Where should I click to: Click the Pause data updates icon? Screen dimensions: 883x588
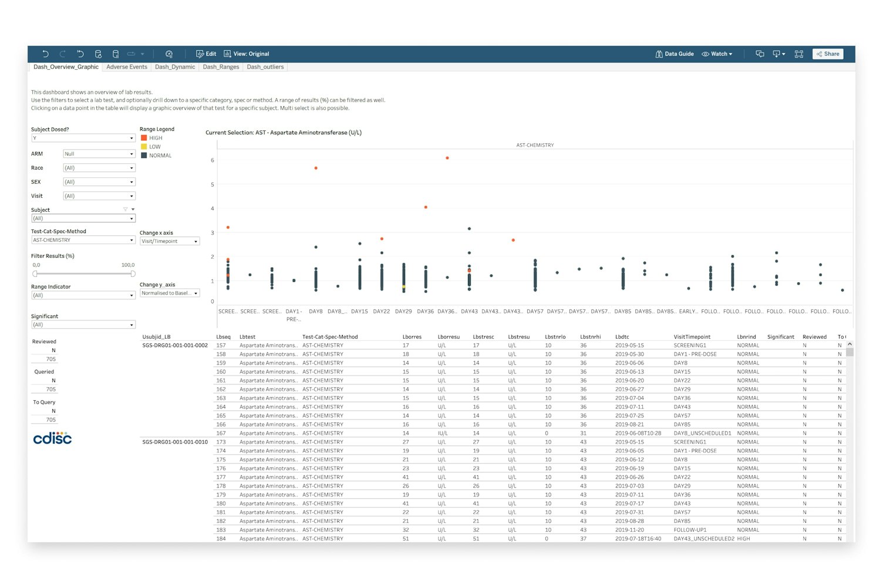pos(116,54)
